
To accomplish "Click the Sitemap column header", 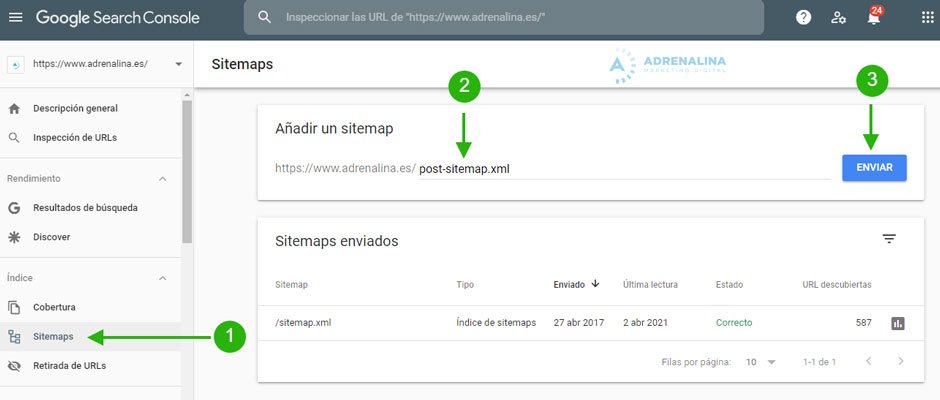I will pyautogui.click(x=291, y=284).
